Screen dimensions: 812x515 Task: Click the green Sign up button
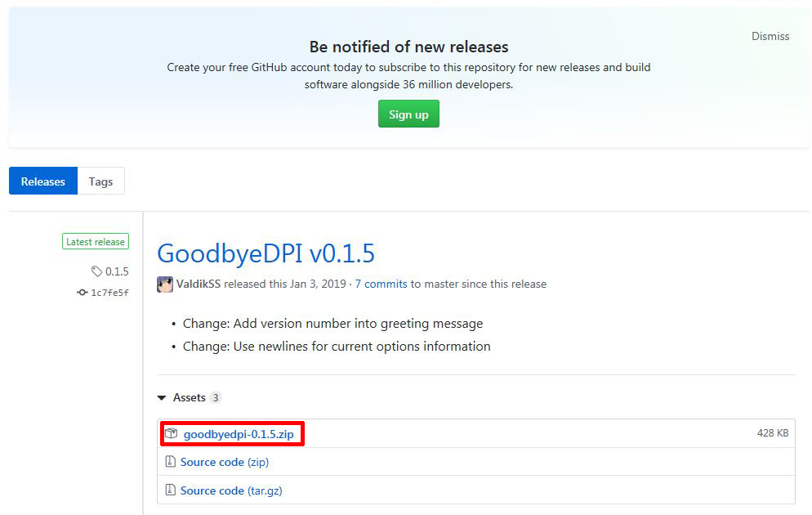(x=408, y=114)
